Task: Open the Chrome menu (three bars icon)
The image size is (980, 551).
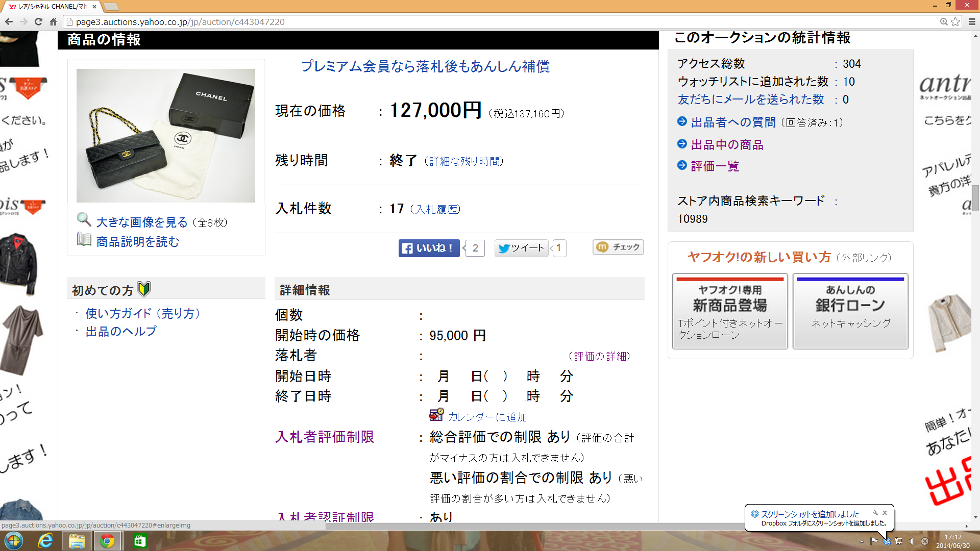Action: click(x=972, y=22)
